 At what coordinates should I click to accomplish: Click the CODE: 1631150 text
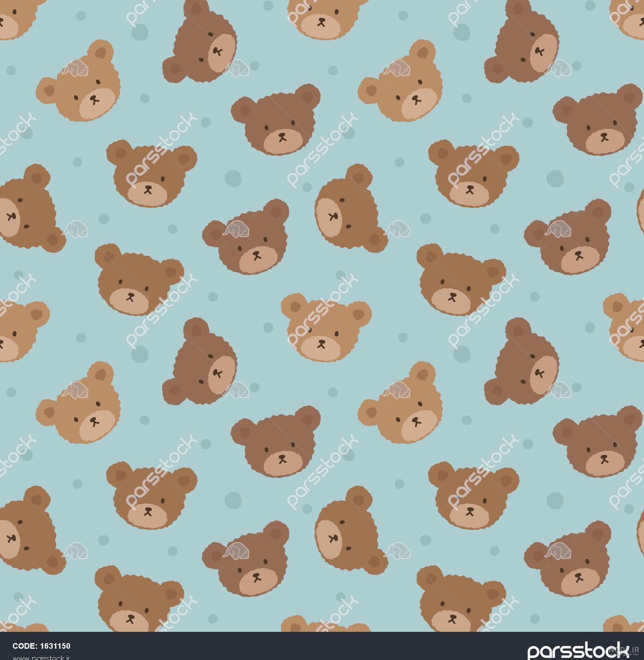tap(42, 646)
